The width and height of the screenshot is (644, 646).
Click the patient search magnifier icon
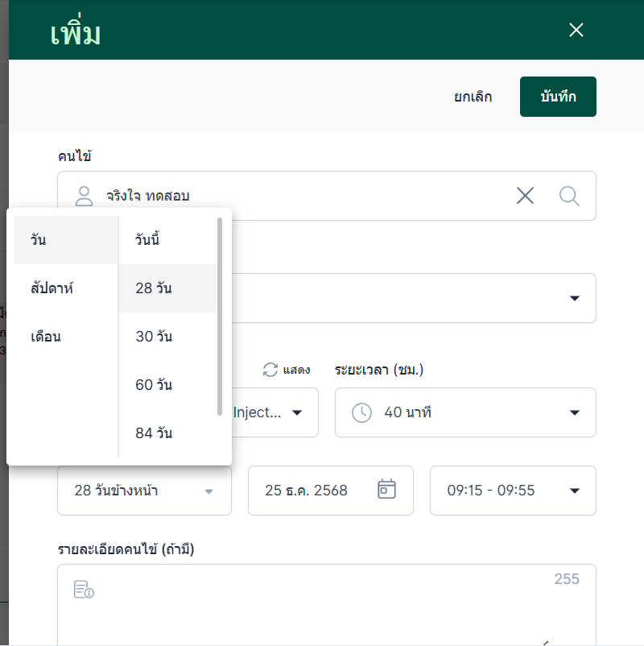pos(569,196)
